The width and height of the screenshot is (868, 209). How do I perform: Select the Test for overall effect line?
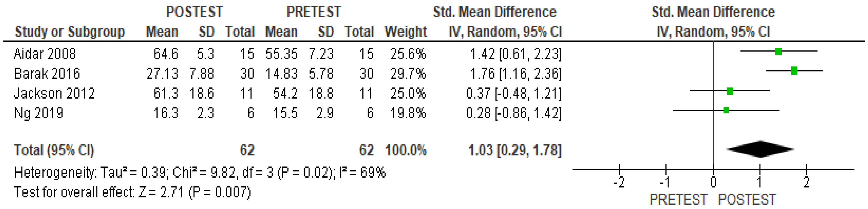tap(132, 192)
